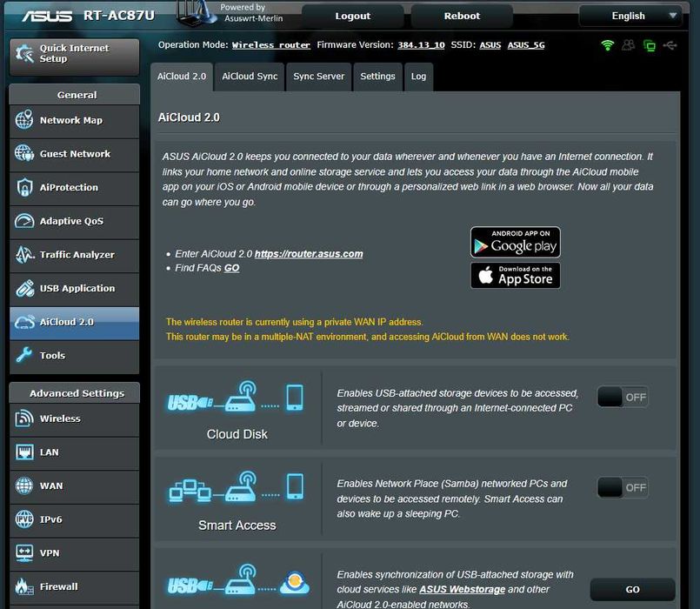Open the Traffic Analyzer icon
This screenshot has width=700, height=609.
24,255
